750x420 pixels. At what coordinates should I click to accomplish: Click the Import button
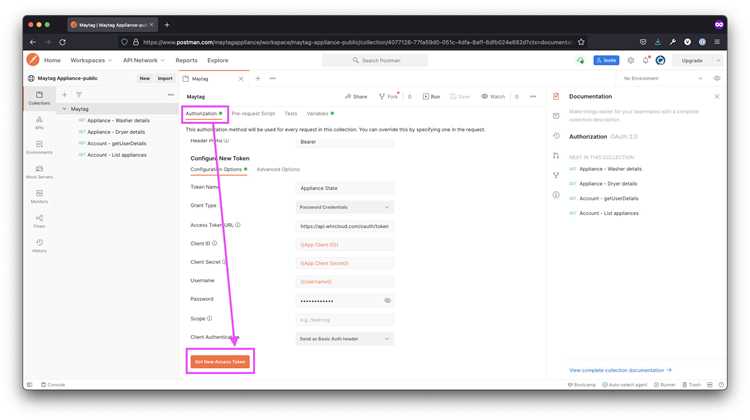165,78
